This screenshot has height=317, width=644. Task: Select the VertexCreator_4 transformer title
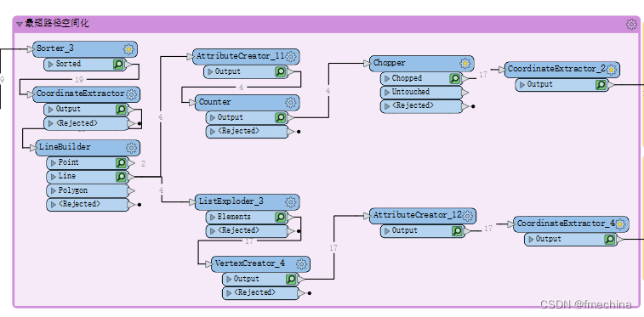[x=250, y=263]
